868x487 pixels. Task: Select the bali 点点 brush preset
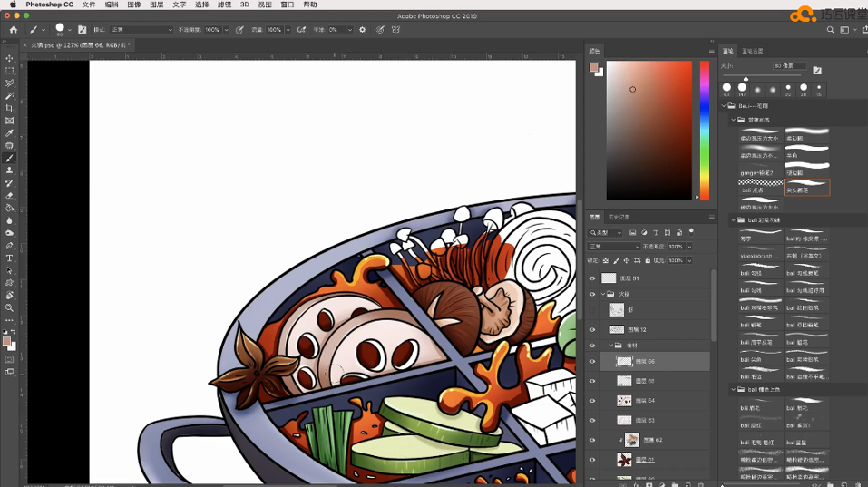pos(761,187)
